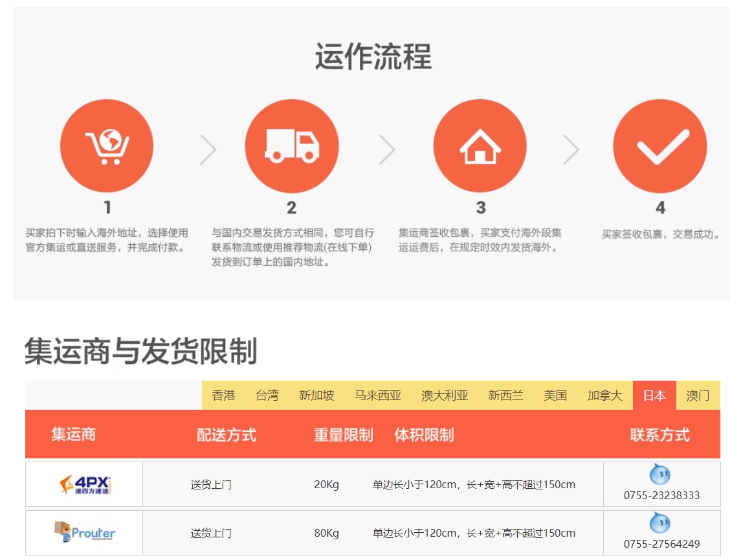Click the Prouter row volume limit text
This screenshot has height=560, width=730.
click(x=474, y=533)
